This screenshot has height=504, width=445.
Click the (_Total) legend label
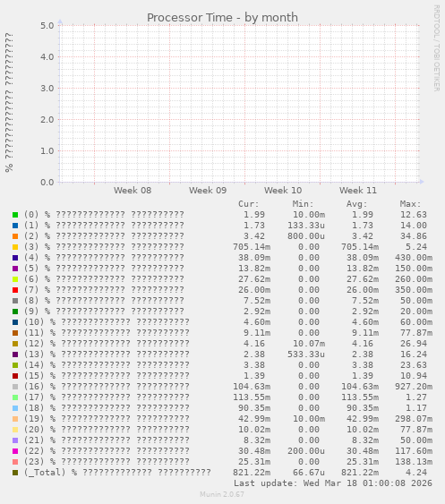point(117,473)
